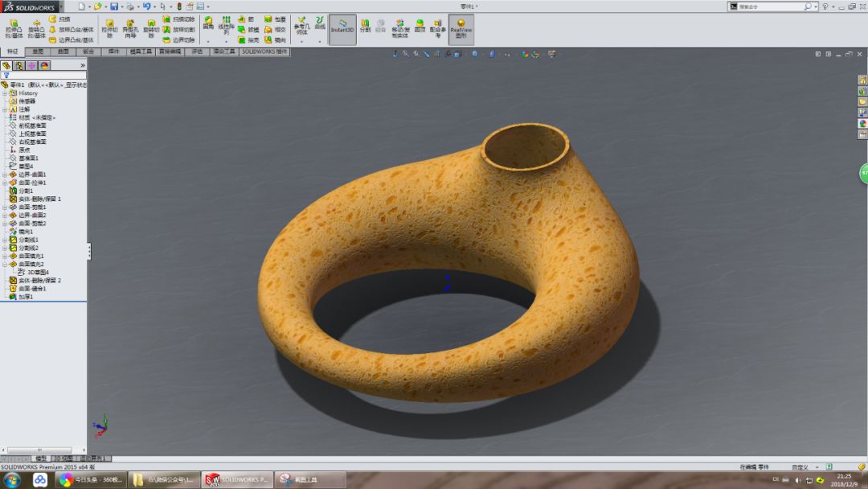The image size is (868, 489).
Task: Select the 异型孔向导 (Hole Wizard) tool
Action: pos(129,25)
